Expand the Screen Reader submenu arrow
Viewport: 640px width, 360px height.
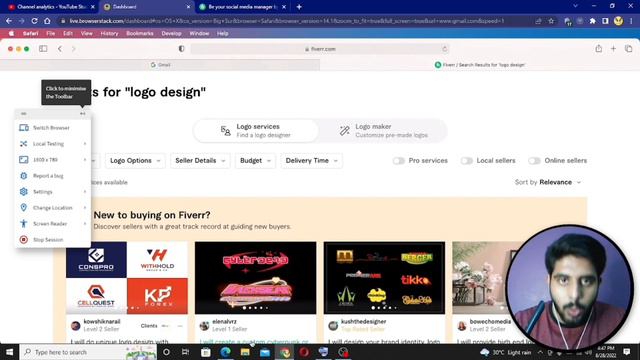[x=85, y=224]
